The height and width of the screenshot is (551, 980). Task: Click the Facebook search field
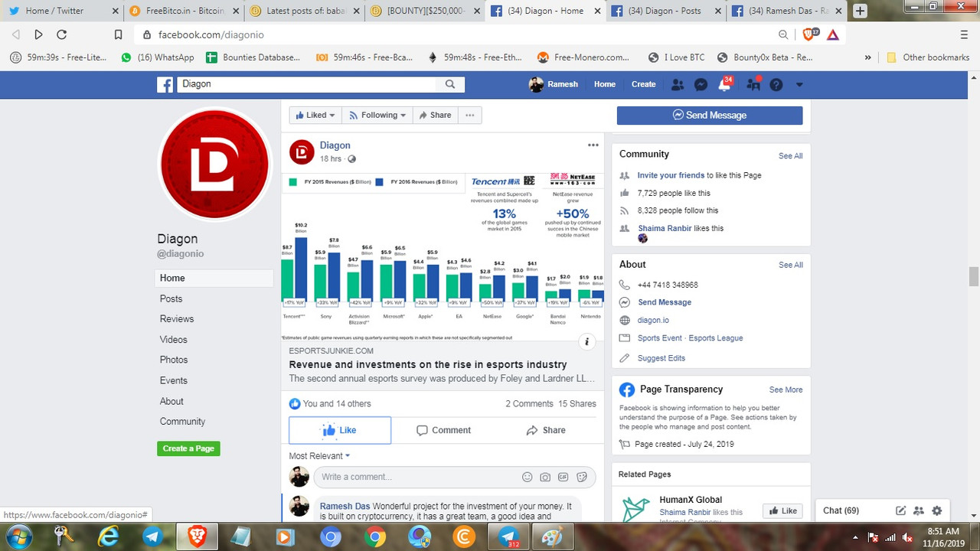307,84
